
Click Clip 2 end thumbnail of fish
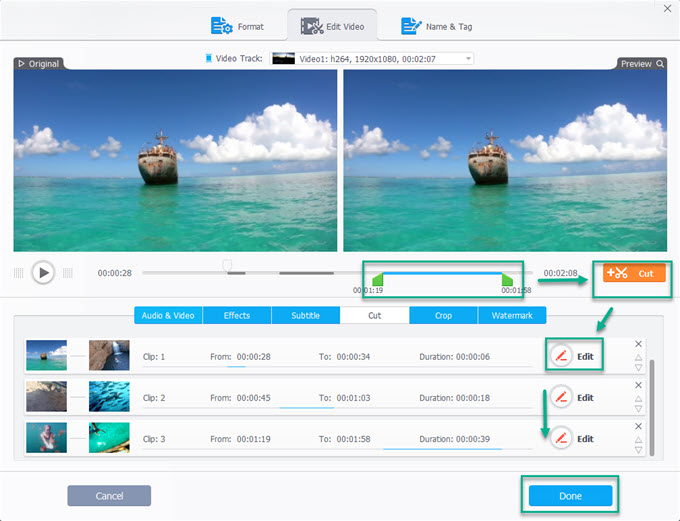click(109, 396)
